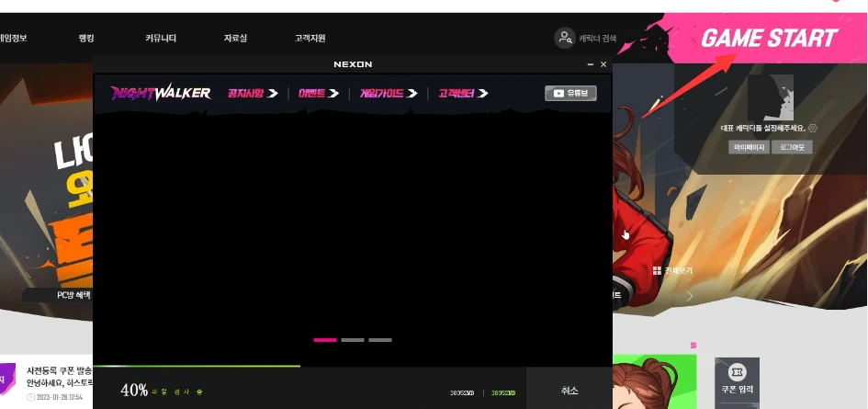This screenshot has width=868, height=409.
Task: Click the 로그아웃 button
Action: (x=792, y=147)
